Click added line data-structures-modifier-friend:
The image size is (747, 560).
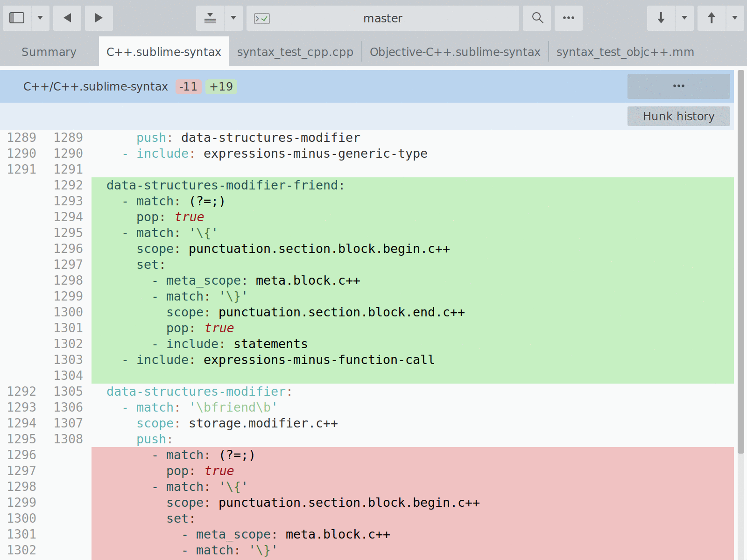(413, 185)
